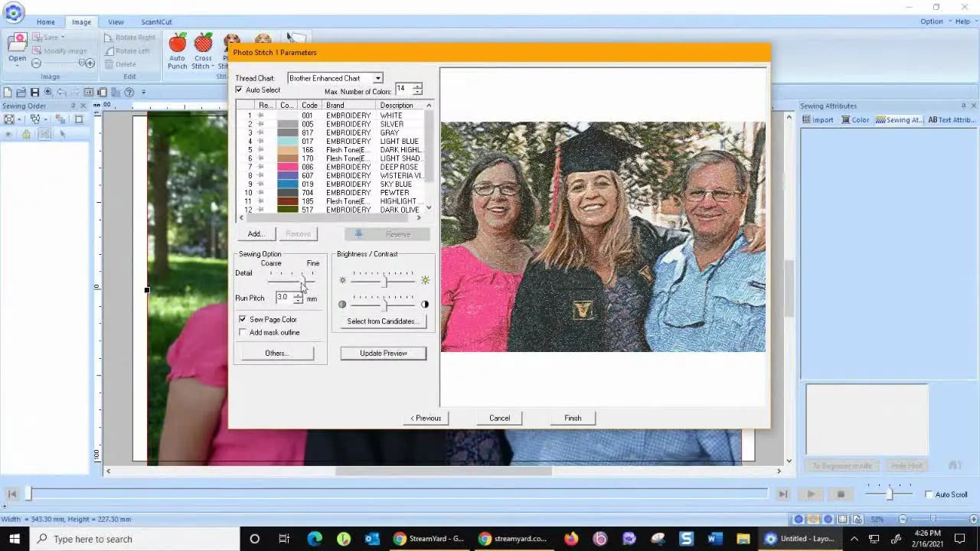The height and width of the screenshot is (551, 980).
Task: Increase the Max Number of Colors spinner
Action: point(416,87)
